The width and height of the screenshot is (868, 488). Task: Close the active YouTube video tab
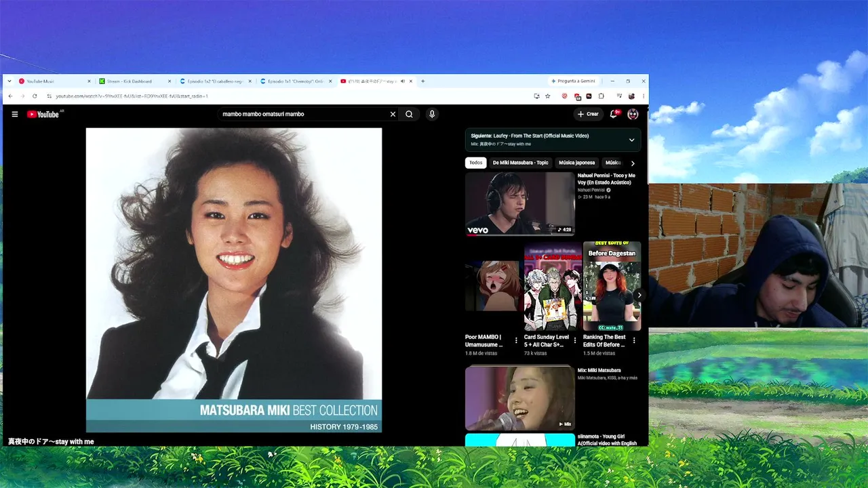click(411, 81)
